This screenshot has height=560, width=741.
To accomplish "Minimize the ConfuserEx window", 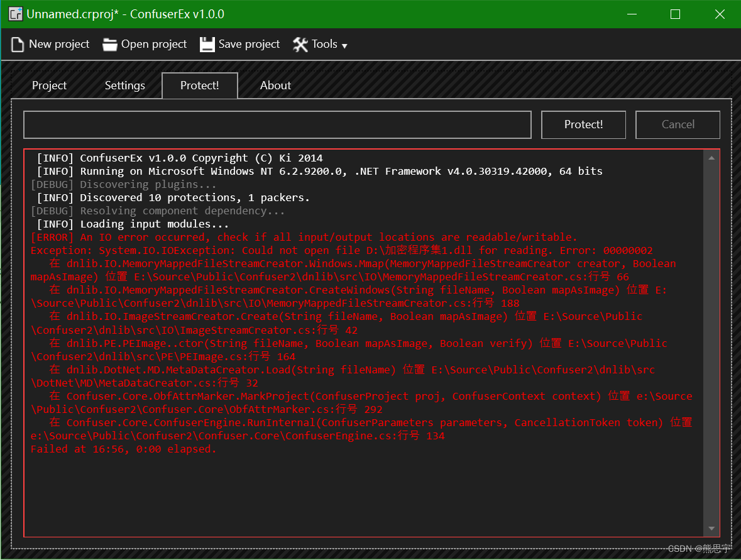I will (632, 14).
